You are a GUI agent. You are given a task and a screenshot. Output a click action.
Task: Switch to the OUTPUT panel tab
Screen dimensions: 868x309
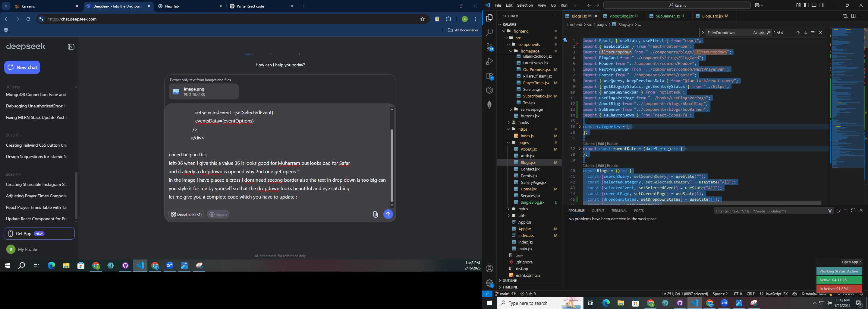click(598, 211)
